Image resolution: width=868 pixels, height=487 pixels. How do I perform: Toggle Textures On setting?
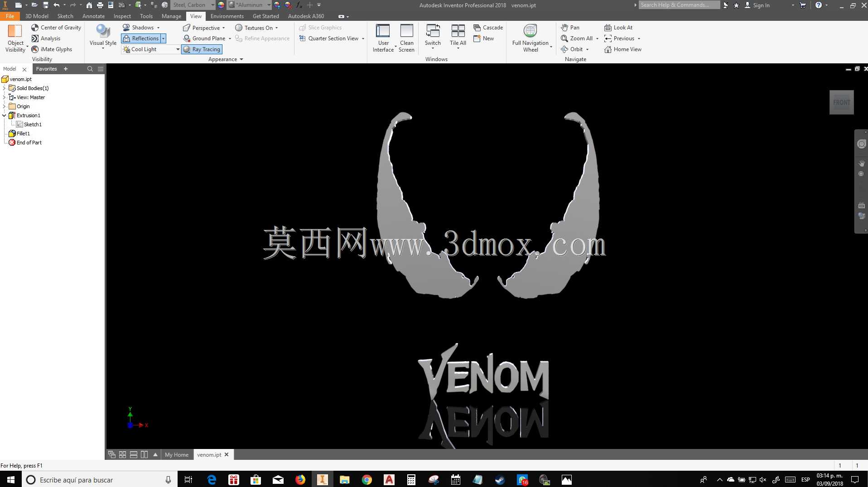[x=254, y=28]
